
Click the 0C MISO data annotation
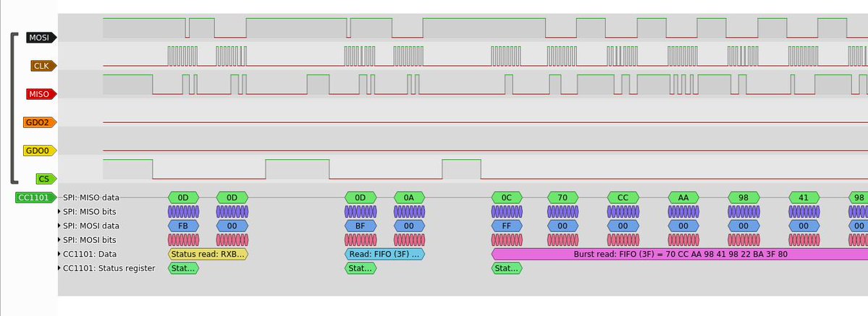(507, 197)
